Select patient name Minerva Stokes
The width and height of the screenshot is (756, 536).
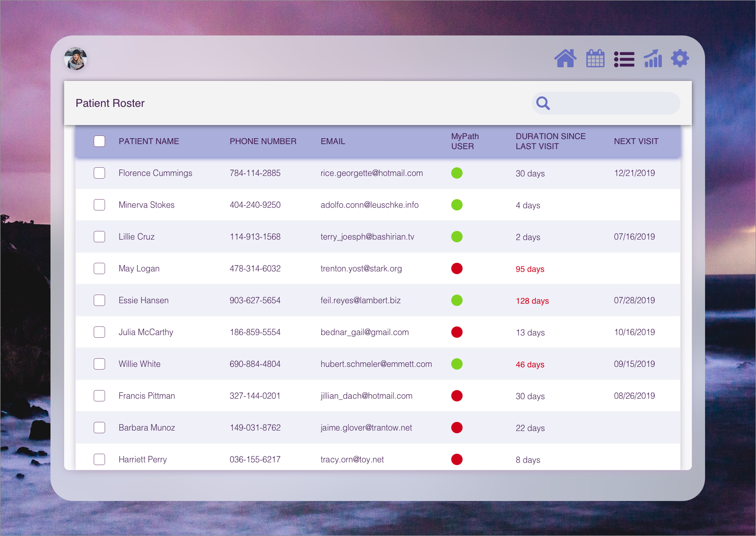coord(146,205)
